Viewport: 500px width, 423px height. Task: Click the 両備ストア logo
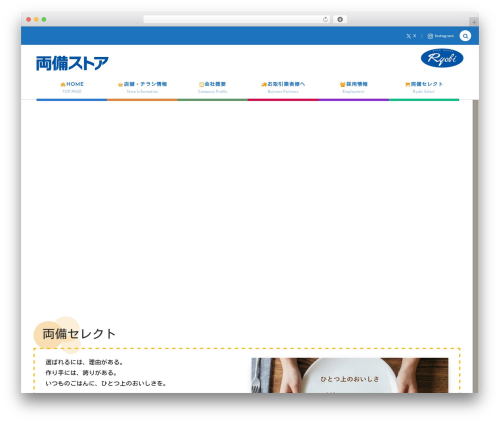pyautogui.click(x=72, y=63)
